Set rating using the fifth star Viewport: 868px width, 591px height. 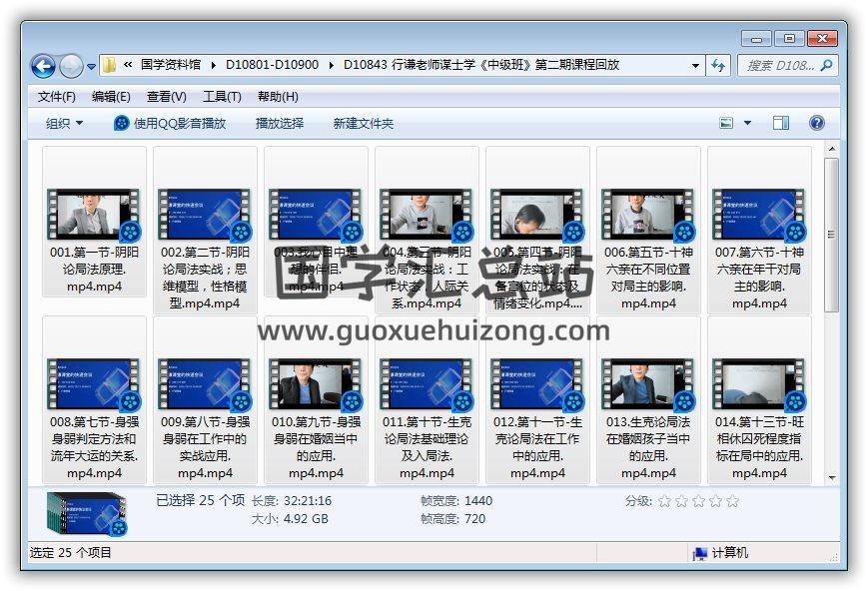click(x=733, y=501)
